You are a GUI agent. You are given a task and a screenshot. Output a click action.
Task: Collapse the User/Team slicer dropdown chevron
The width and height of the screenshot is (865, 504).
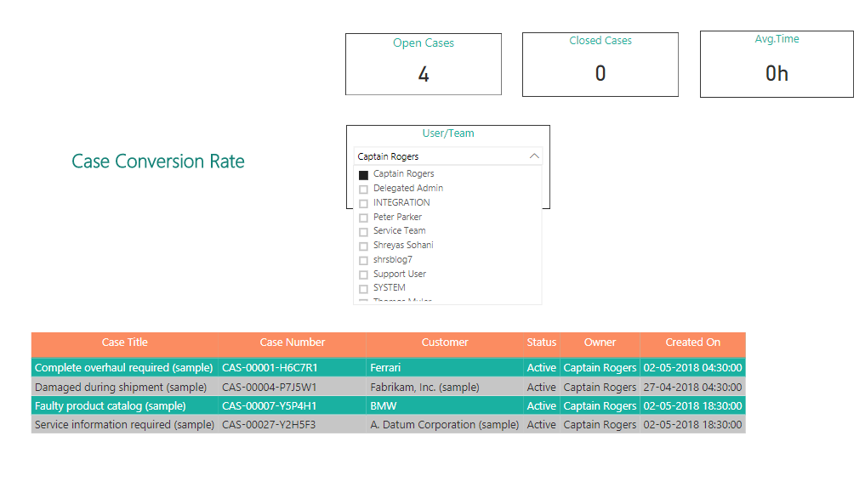click(534, 156)
